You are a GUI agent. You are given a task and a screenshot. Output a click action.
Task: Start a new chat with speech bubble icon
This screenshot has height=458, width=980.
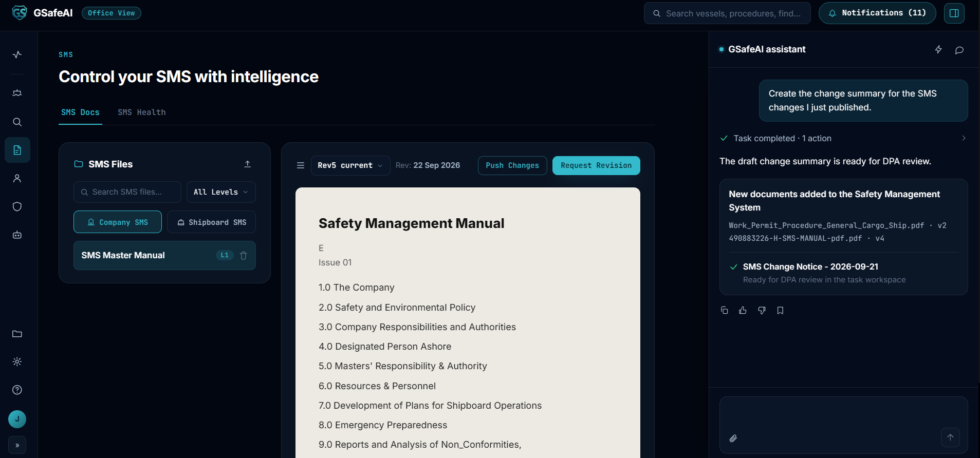(959, 50)
